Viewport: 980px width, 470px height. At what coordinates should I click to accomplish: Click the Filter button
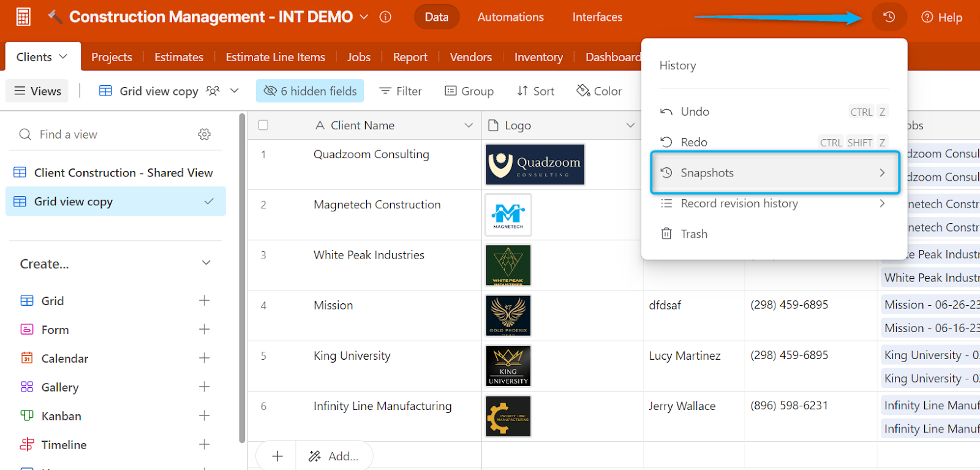[x=401, y=91]
